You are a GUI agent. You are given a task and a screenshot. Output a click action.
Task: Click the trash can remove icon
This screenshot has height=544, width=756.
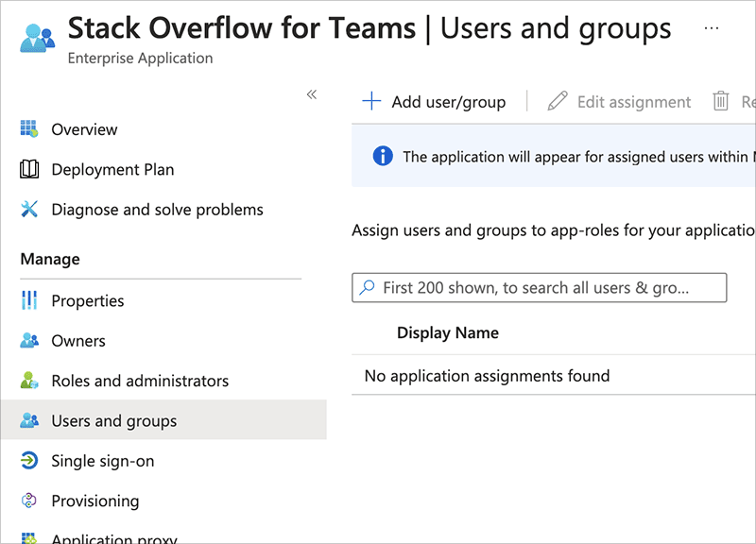click(x=721, y=102)
